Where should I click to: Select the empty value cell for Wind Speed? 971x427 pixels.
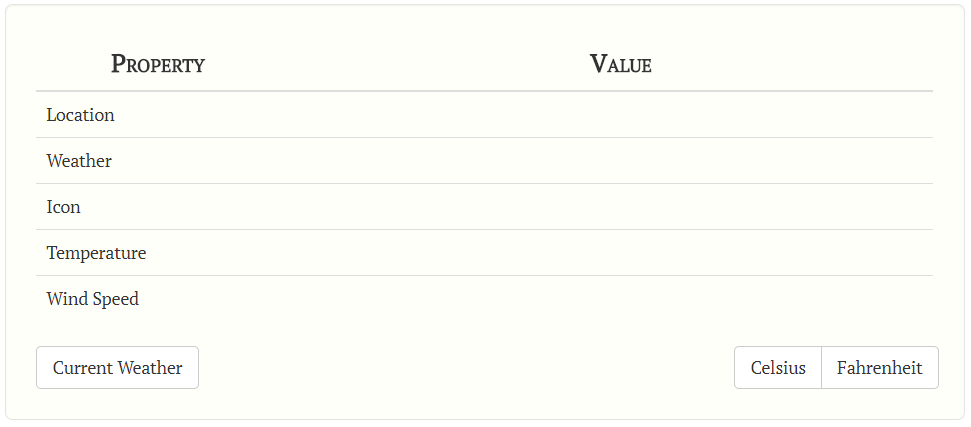pos(620,299)
